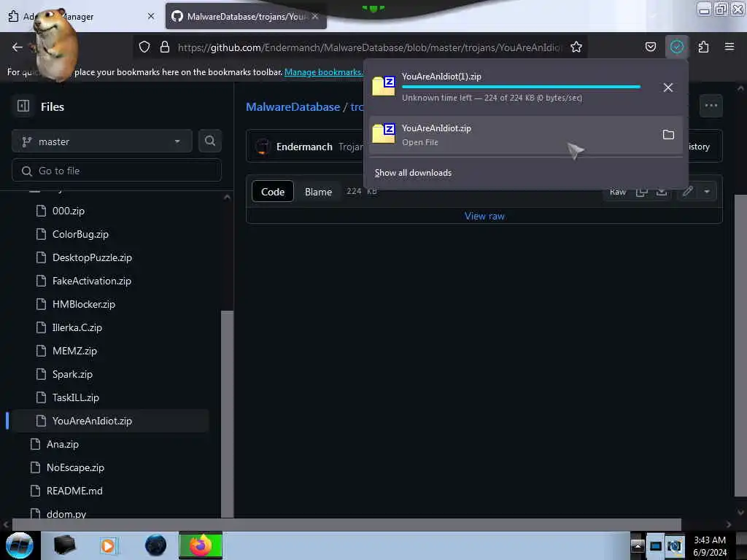Image resolution: width=747 pixels, height=560 pixels.
Task: Bookmark this page with the star icon
Action: (x=576, y=47)
